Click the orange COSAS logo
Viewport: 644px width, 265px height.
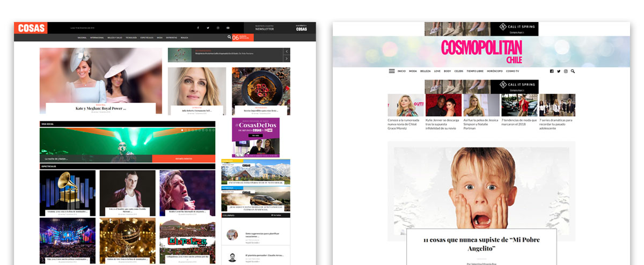click(x=31, y=28)
